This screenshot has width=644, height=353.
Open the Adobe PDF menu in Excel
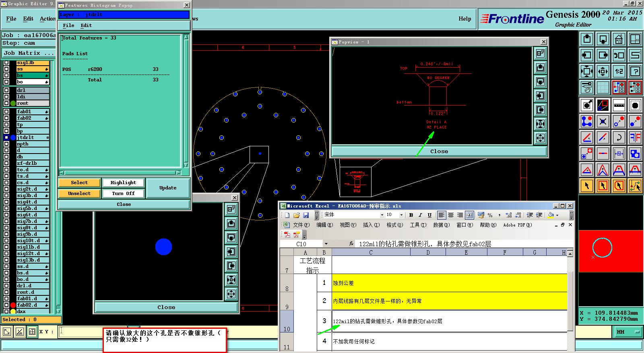point(517,225)
